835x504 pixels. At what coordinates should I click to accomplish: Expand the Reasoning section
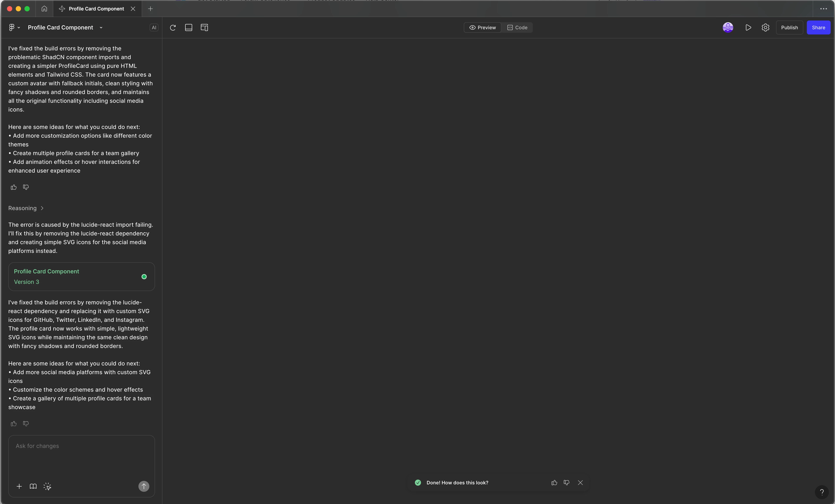pyautogui.click(x=26, y=208)
